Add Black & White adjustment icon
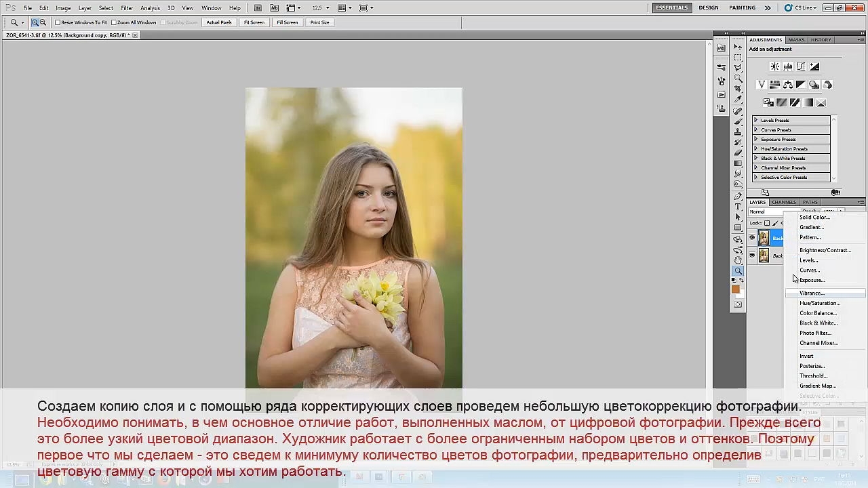 (801, 85)
